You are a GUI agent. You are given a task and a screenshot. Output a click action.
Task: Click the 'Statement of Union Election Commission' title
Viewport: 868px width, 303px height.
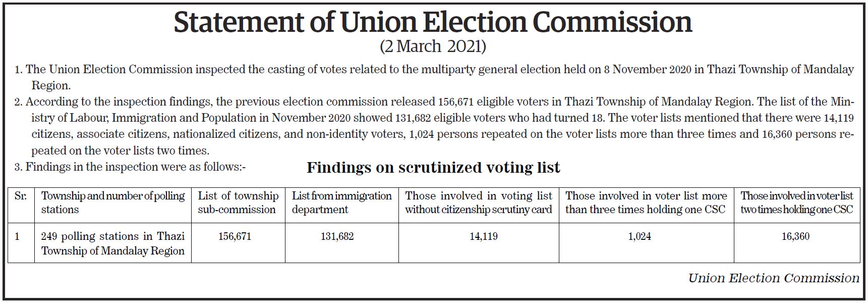click(433, 23)
